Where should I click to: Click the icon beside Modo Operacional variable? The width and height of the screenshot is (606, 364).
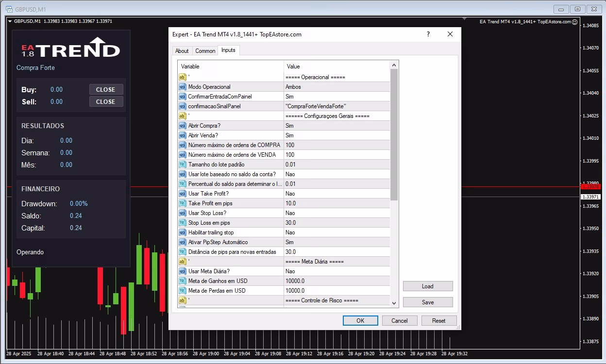click(183, 87)
